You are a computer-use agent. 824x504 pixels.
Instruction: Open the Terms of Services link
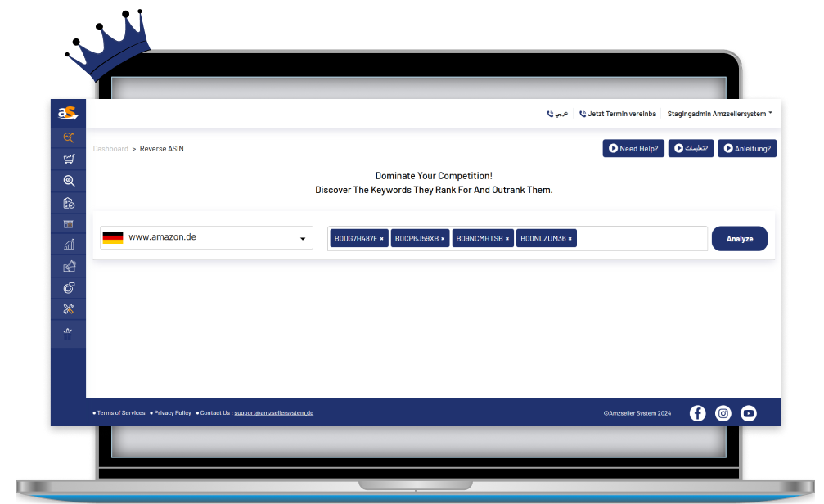120,413
